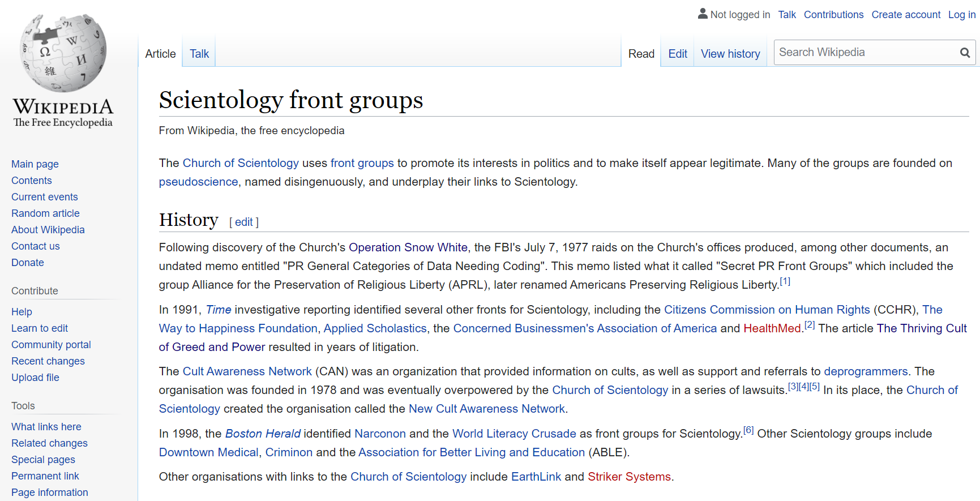Open Community portal link

[51, 345]
